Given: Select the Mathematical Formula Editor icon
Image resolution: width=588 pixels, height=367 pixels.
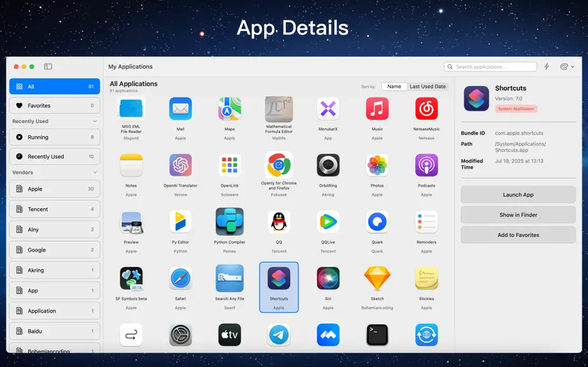Looking at the screenshot, I should [279, 108].
